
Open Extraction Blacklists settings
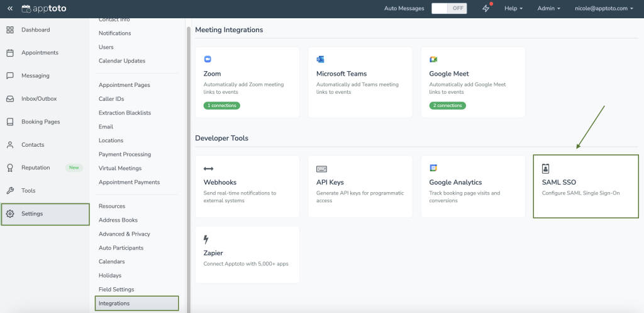tap(125, 113)
